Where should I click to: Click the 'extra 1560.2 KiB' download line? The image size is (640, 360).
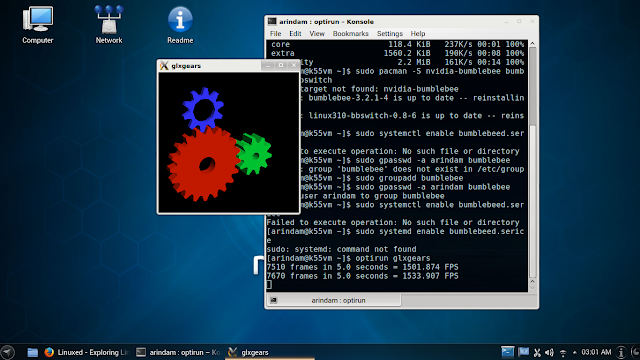(x=397, y=53)
